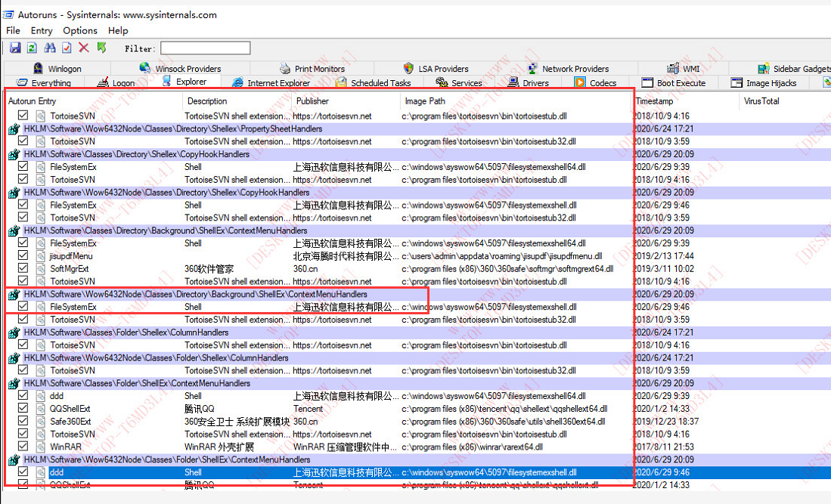Click the Image Path column header
The height and width of the screenshot is (504, 831).
pos(515,101)
